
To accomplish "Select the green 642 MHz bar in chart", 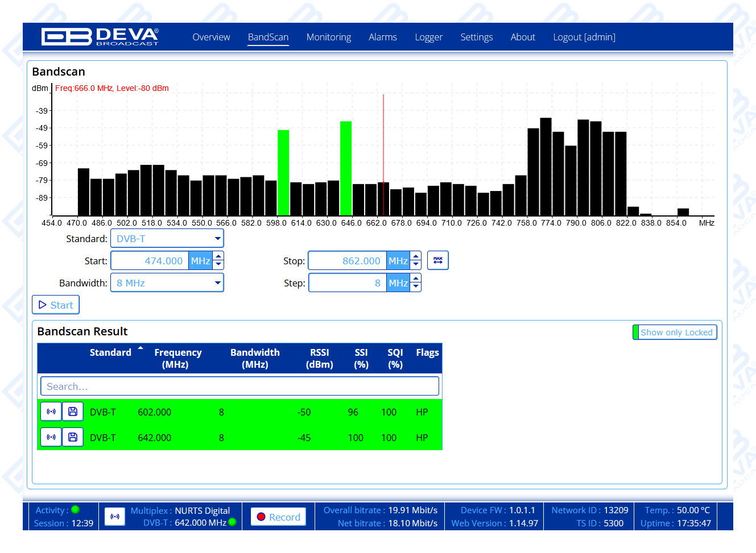I will coord(345,168).
